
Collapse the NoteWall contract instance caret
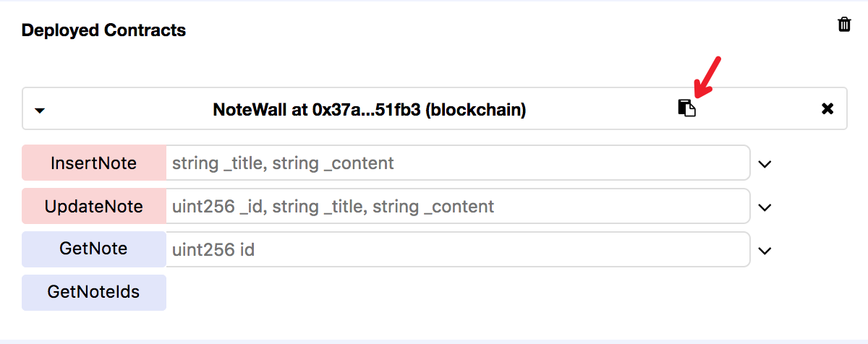[x=40, y=111]
